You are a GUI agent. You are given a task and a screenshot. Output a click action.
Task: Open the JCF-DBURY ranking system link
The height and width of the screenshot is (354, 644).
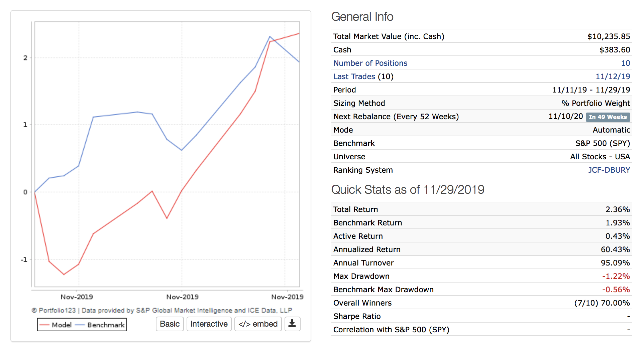pyautogui.click(x=609, y=170)
